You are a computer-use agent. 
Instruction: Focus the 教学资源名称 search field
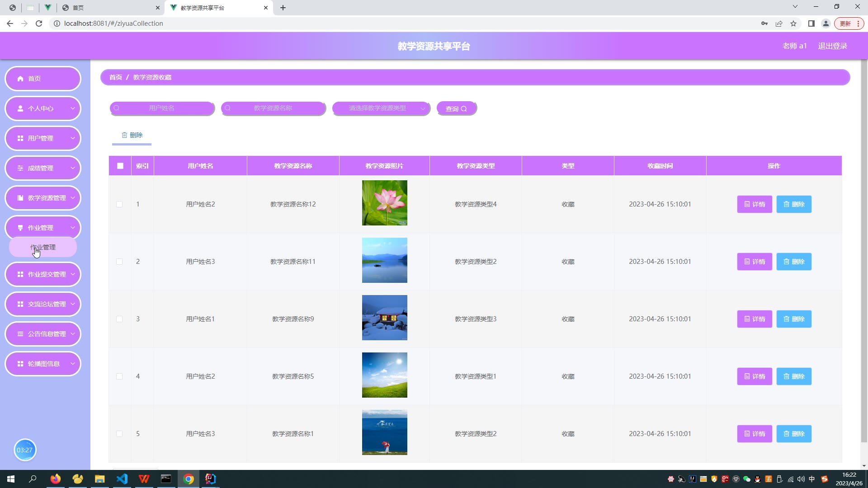273,108
